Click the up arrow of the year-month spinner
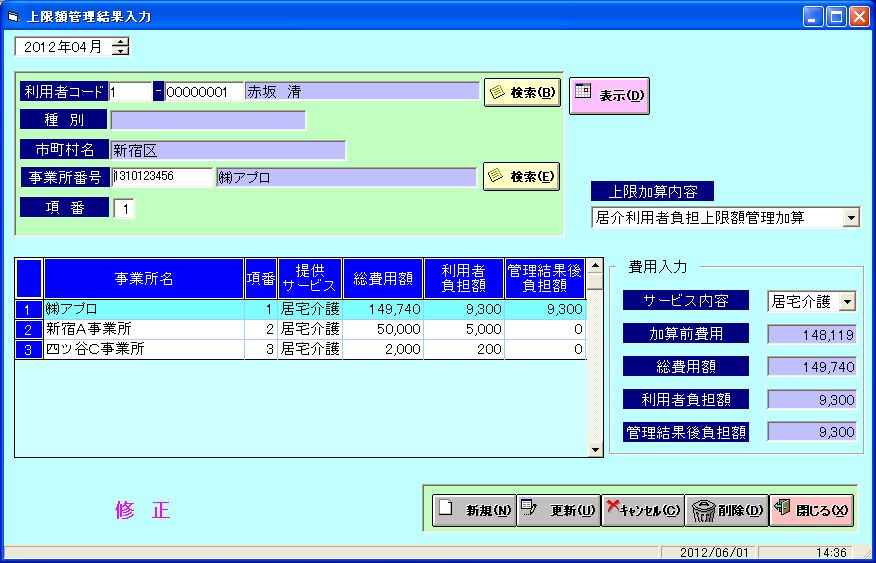 [x=120, y=42]
